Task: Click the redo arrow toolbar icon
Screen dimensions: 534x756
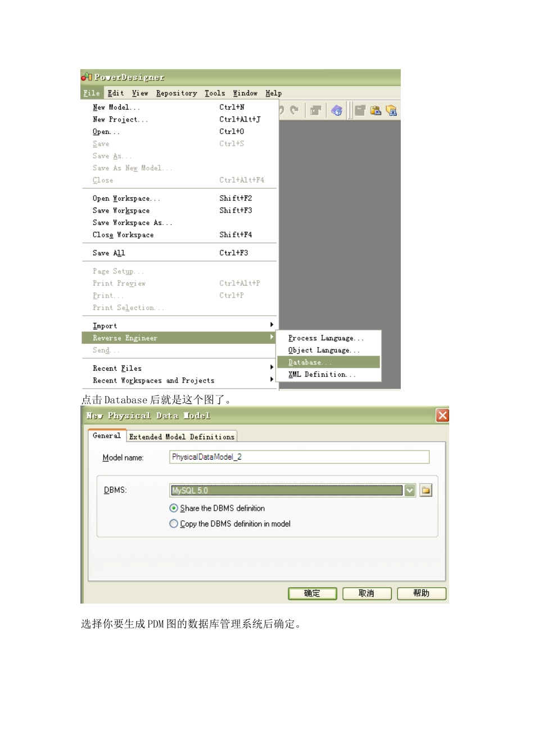Action: point(295,110)
